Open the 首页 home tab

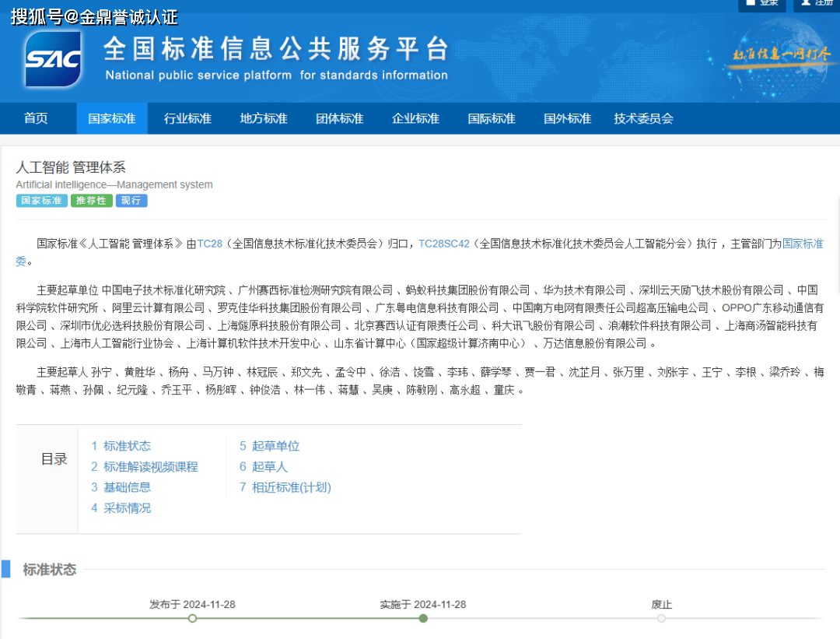(x=36, y=118)
